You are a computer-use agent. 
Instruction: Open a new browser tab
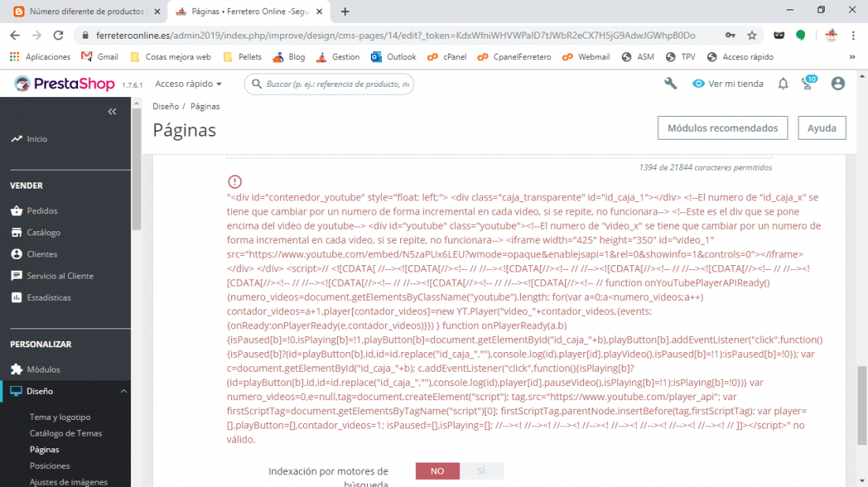tap(345, 11)
